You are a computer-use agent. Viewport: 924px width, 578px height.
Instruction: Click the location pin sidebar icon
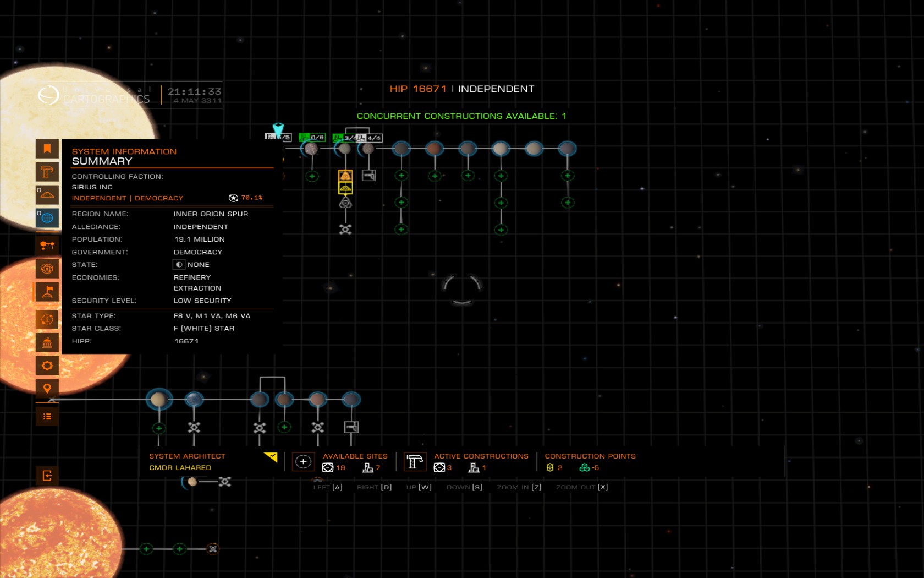pyautogui.click(x=47, y=389)
